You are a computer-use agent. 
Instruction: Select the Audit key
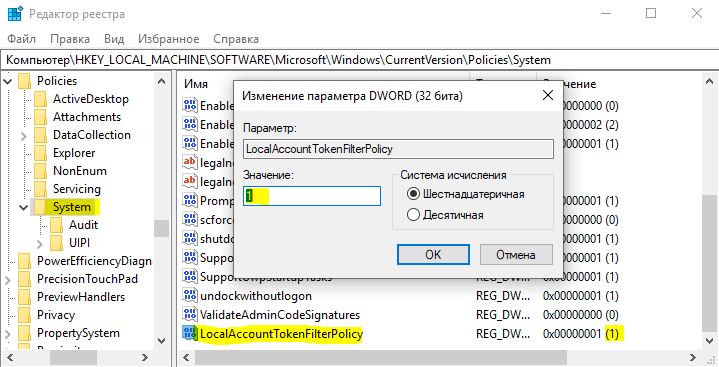click(x=83, y=225)
